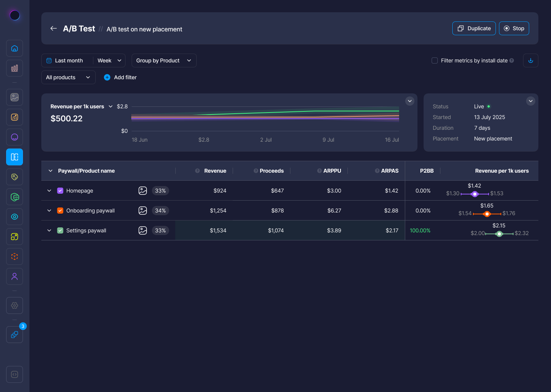Toggle the Settings paywall checkbox
The width and height of the screenshot is (551, 392).
click(x=60, y=230)
